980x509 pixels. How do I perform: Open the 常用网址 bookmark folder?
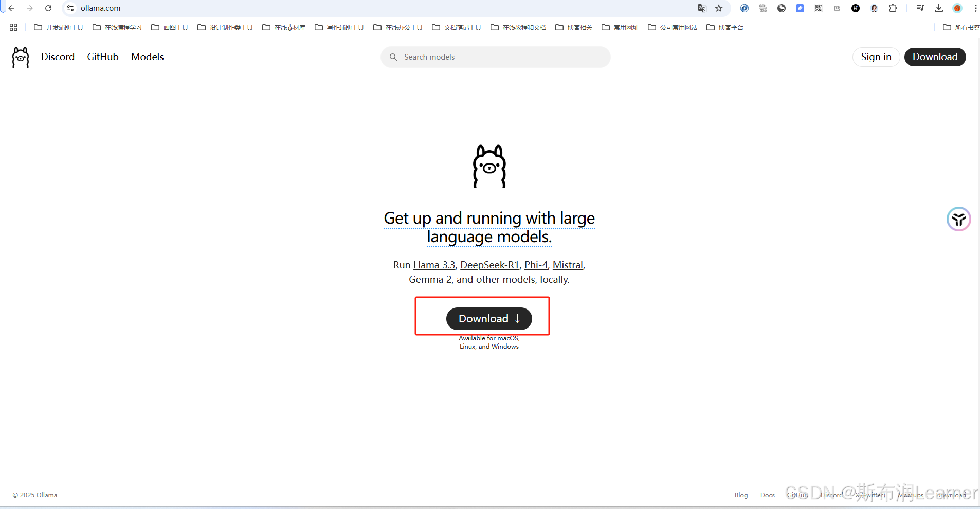point(620,27)
